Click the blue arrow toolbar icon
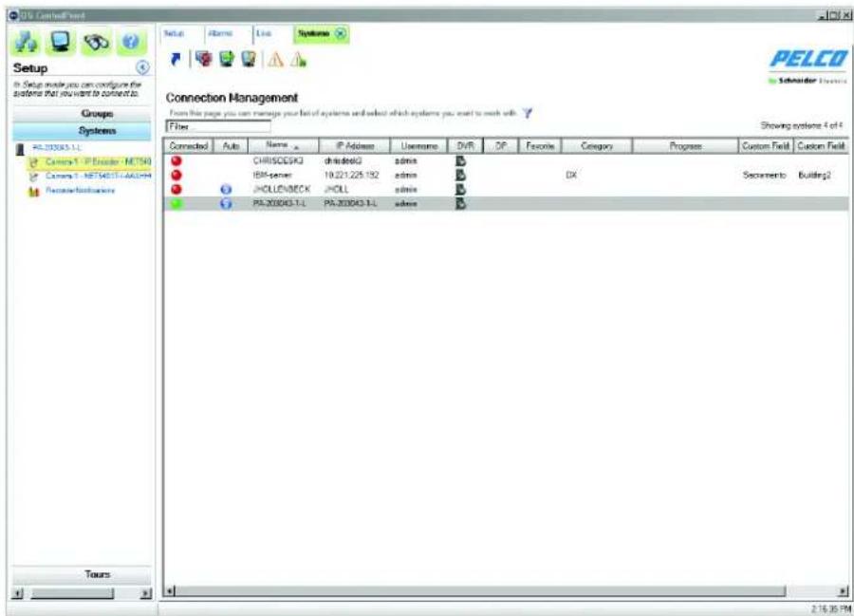Viewport: 854px width, 616px height. (176, 59)
